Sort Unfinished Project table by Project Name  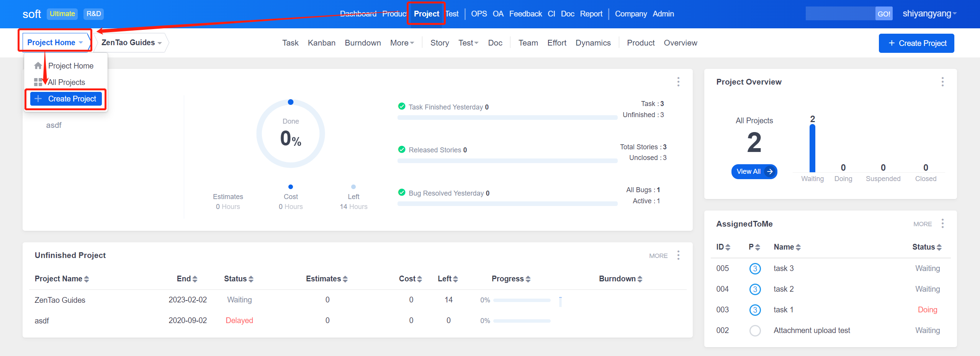(x=62, y=279)
